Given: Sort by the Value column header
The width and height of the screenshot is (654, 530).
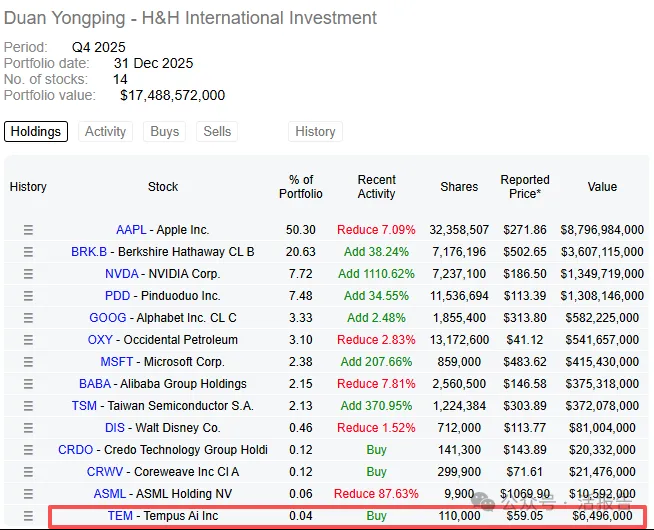Looking at the screenshot, I should pos(602,187).
